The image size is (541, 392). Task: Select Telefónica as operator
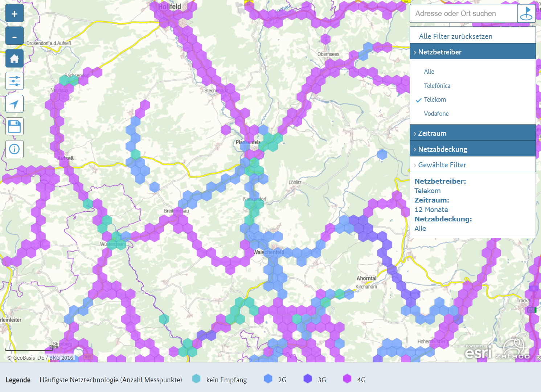click(437, 86)
